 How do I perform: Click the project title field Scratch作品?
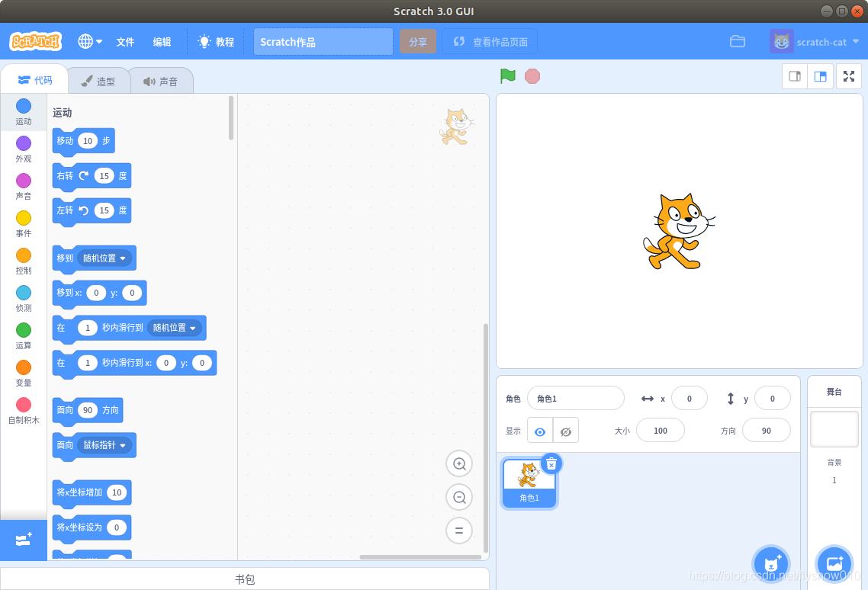coord(323,42)
